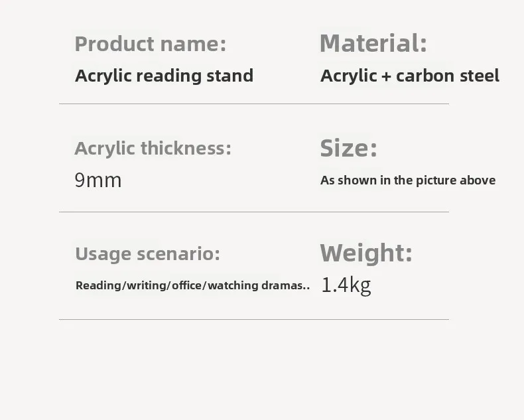Click 'As shown in the picture above' text
This screenshot has width=524, height=420.
(x=407, y=180)
